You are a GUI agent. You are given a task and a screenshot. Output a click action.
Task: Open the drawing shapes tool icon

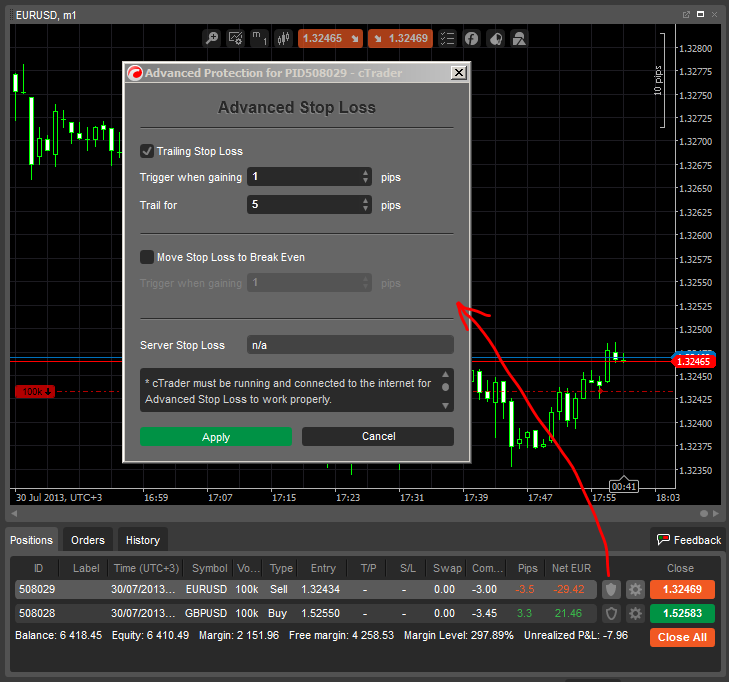click(519, 38)
